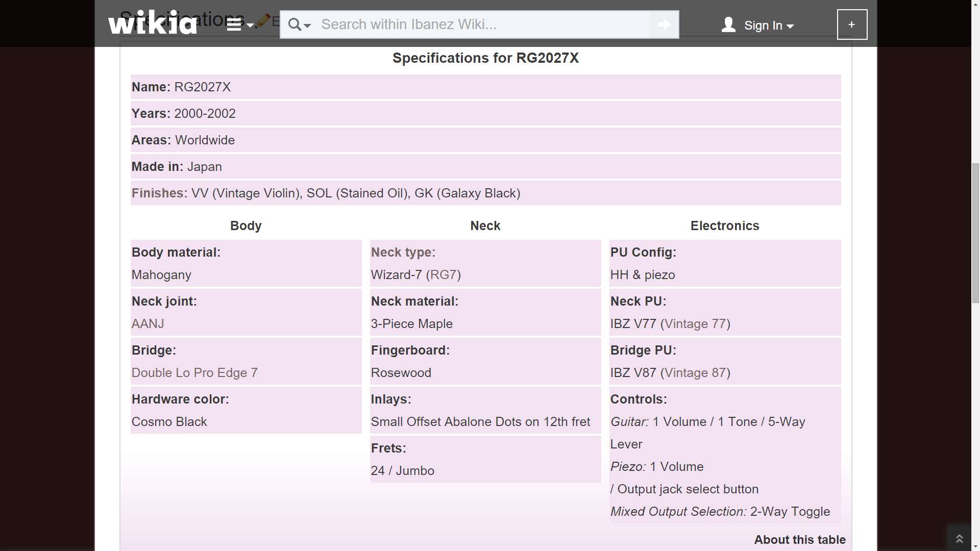Click the vertical page scrollbar thumb
980x551 pixels.
tap(975, 233)
